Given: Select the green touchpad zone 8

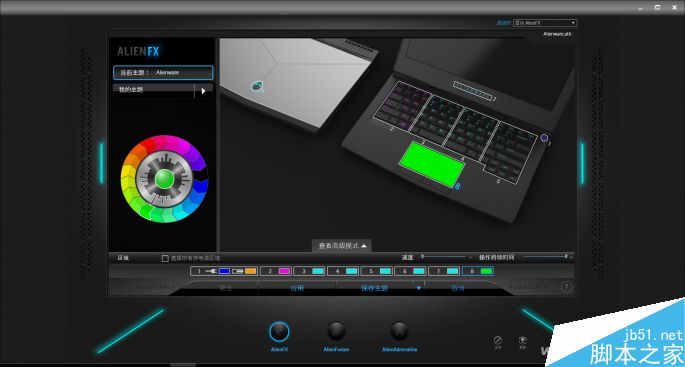Looking at the screenshot, I should [x=432, y=165].
